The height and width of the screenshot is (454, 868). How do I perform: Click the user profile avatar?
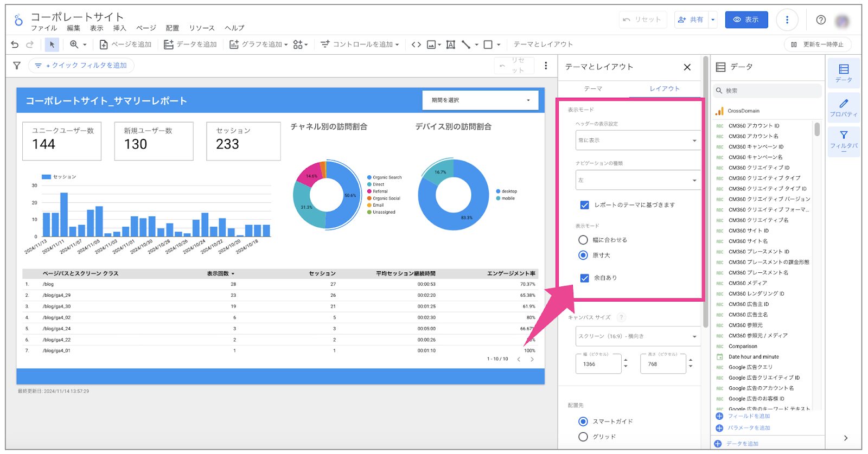(842, 21)
